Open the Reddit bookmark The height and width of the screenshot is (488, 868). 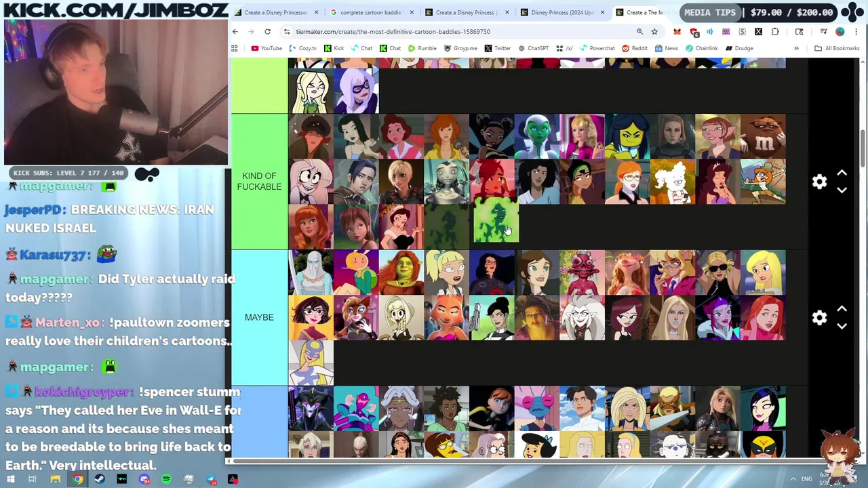[635, 48]
